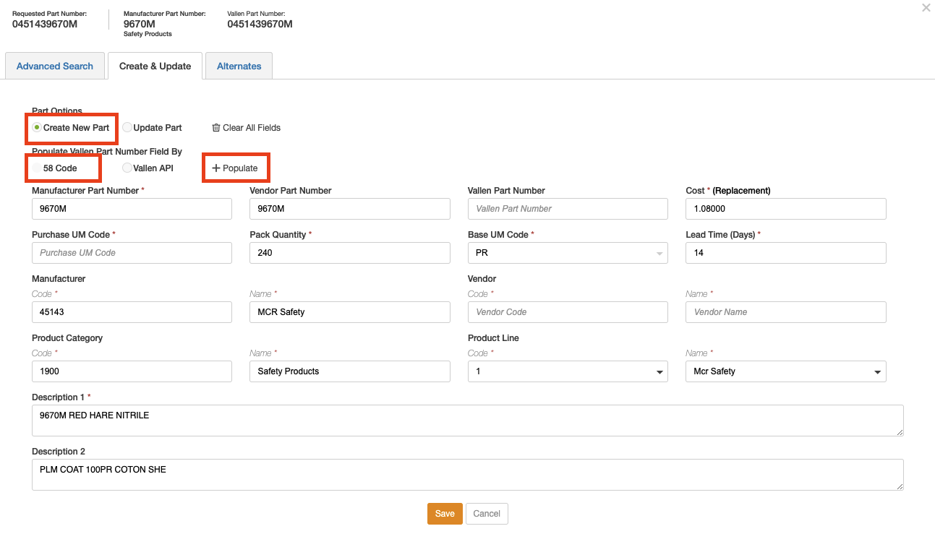Open the Base UM Code dropdown
Image resolution: width=935 pixels, height=560 pixels.
[x=567, y=253]
